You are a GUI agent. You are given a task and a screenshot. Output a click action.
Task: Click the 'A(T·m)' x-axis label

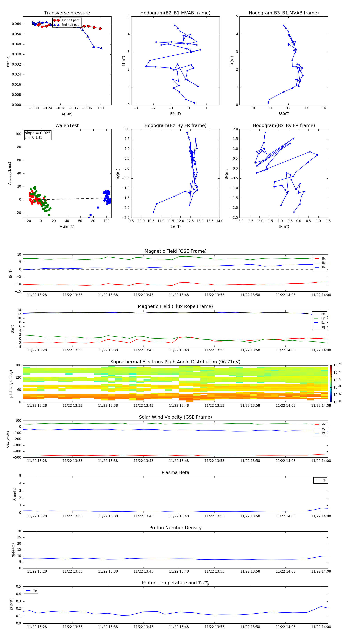[67, 114]
